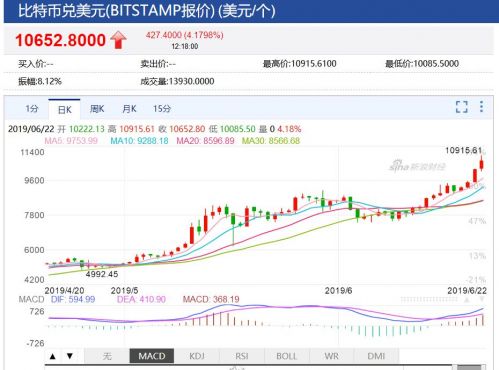Click the 2019/4/20 date axis label
The image size is (499, 370).
pos(64,291)
